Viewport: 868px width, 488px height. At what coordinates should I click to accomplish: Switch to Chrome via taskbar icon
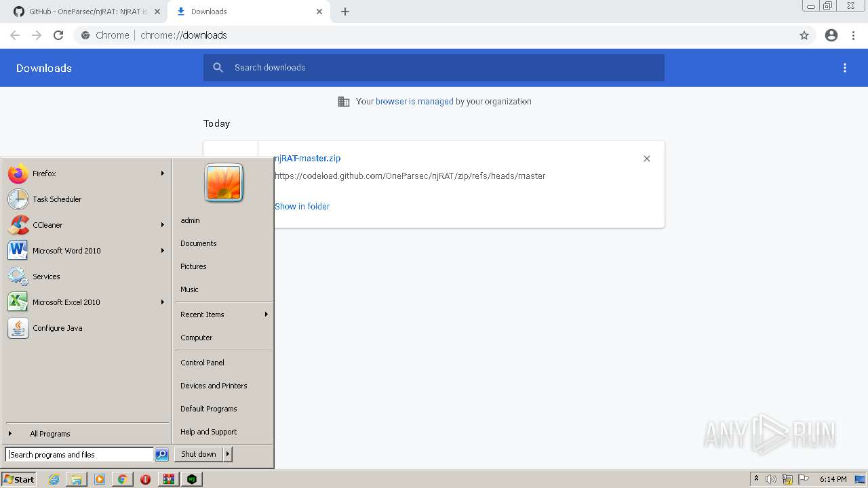[122, 479]
